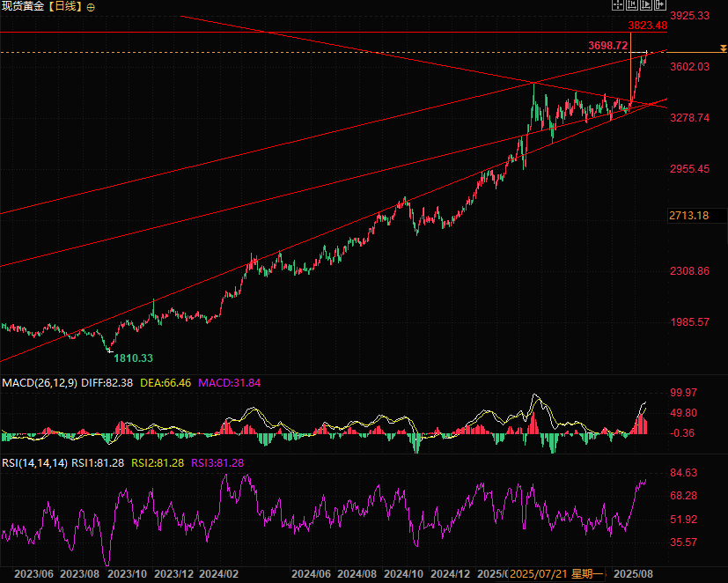Click the DIFF:82.38 legend value
The height and width of the screenshot is (583, 728).
[105, 383]
